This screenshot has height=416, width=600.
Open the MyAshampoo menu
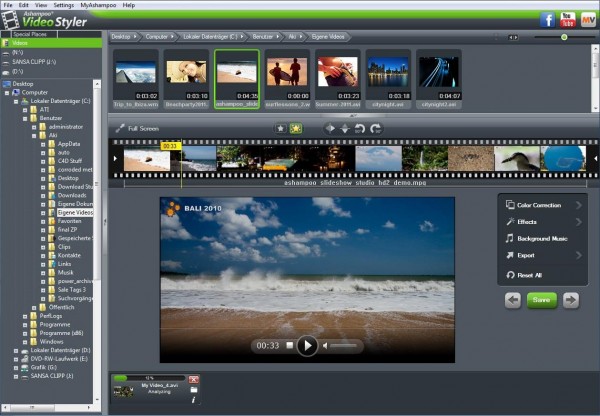pos(98,5)
